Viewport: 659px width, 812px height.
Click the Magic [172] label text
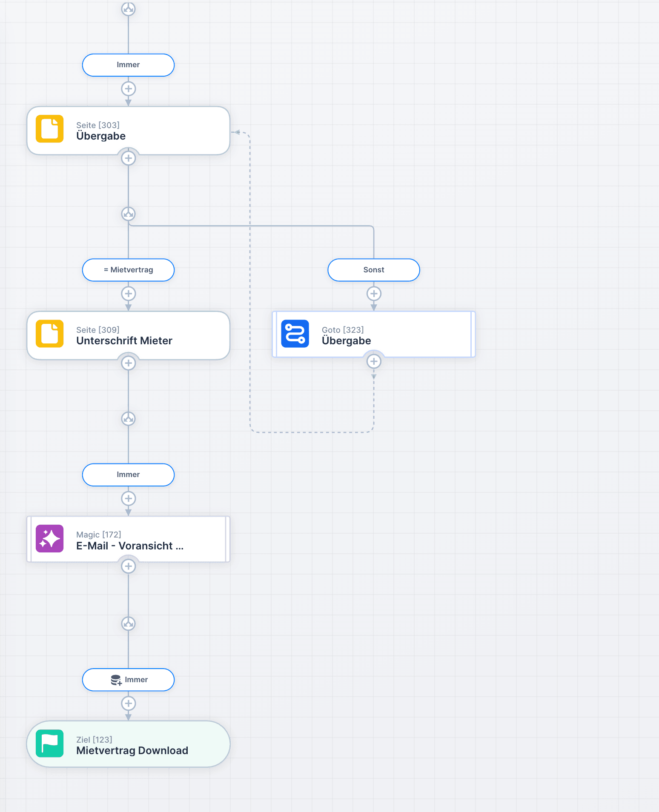pyautogui.click(x=99, y=535)
